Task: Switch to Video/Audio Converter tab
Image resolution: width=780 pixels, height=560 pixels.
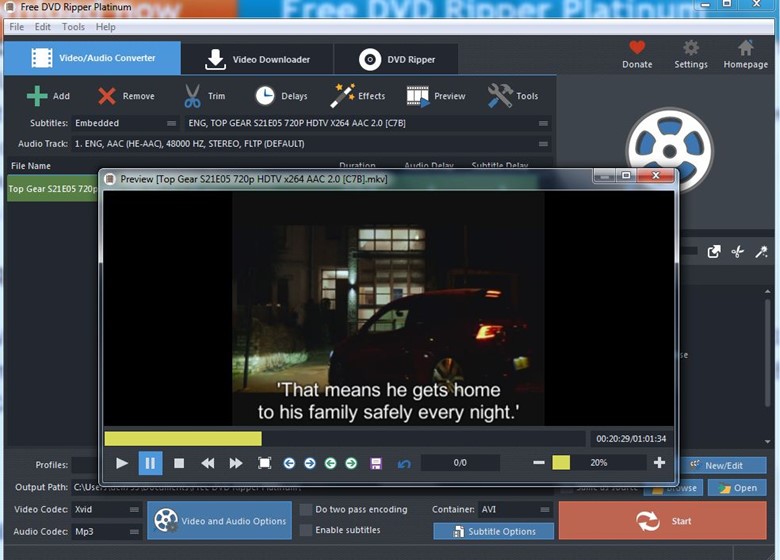Action: point(93,58)
